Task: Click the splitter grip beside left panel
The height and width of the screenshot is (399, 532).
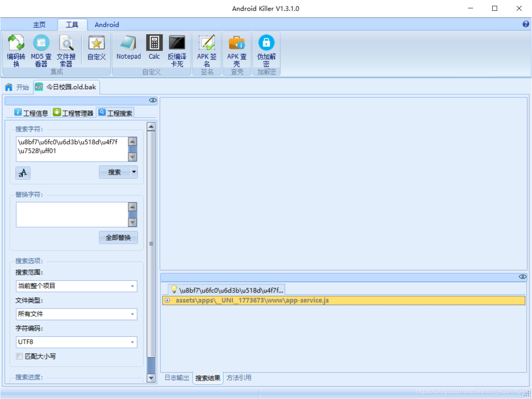Action: tap(151, 244)
